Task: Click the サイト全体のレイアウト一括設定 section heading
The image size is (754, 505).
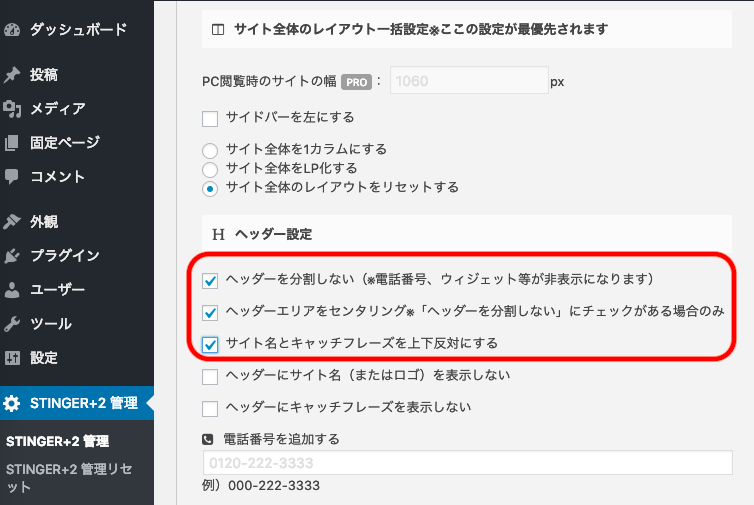Action: 421,30
